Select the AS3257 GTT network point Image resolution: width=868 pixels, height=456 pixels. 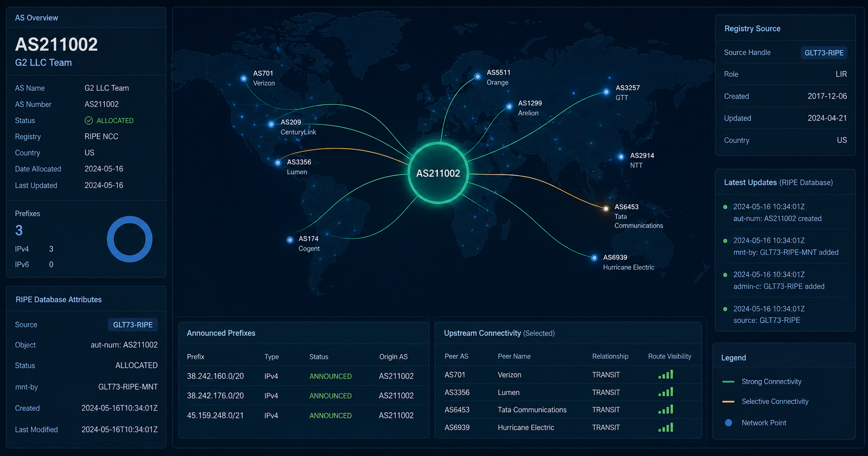click(606, 92)
